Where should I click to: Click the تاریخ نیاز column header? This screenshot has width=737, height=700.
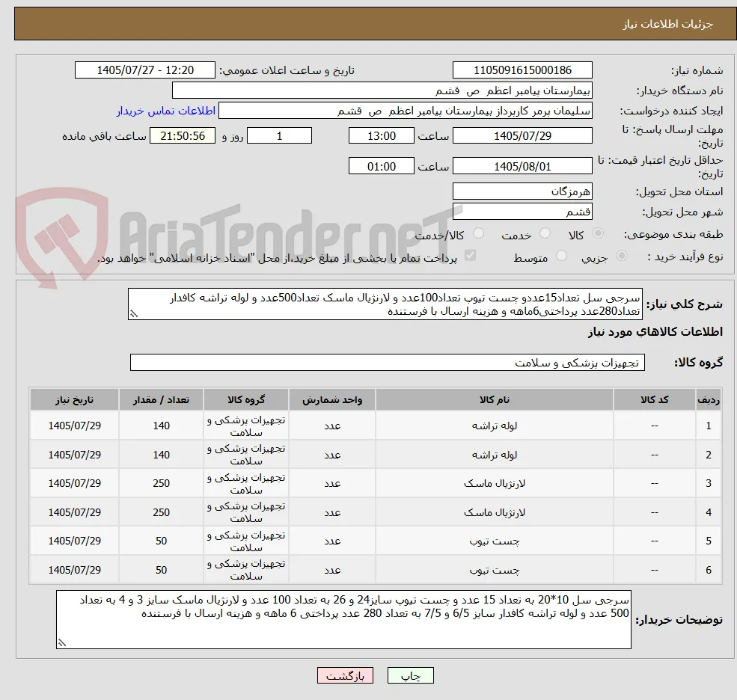pyautogui.click(x=74, y=400)
